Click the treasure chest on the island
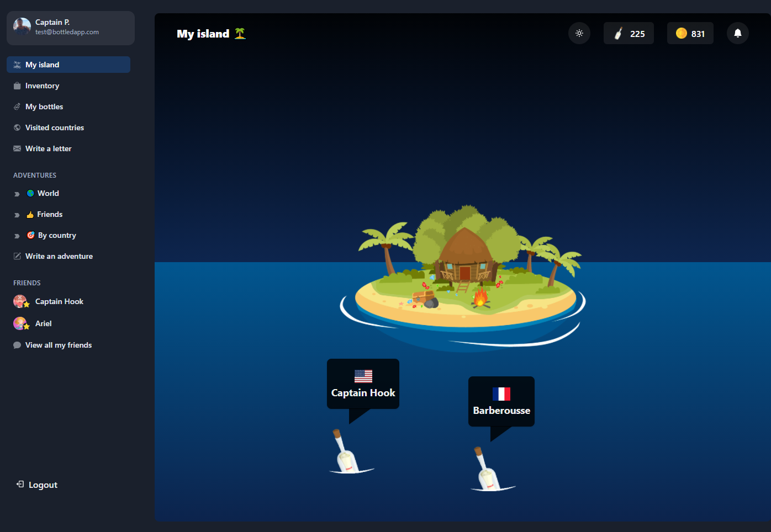771x532 pixels. coord(424,297)
